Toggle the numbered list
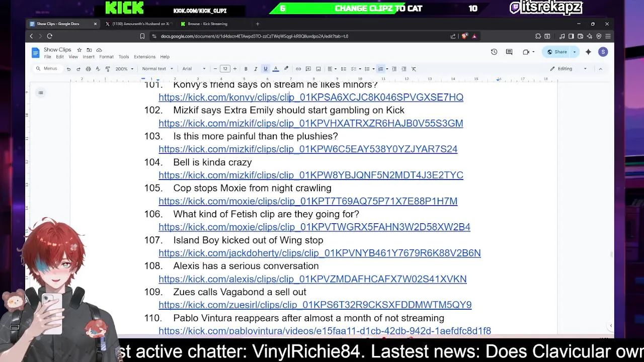Viewport: 644px width, 362px height. [381, 69]
